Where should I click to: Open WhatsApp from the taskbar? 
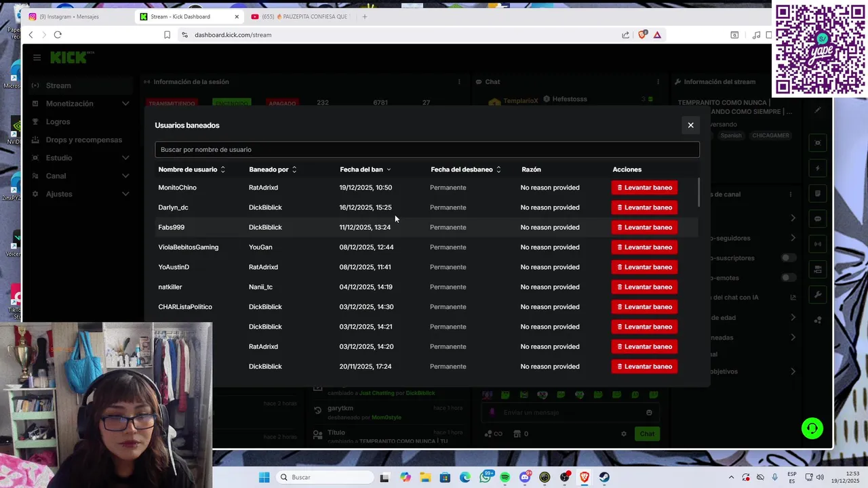pos(486,477)
